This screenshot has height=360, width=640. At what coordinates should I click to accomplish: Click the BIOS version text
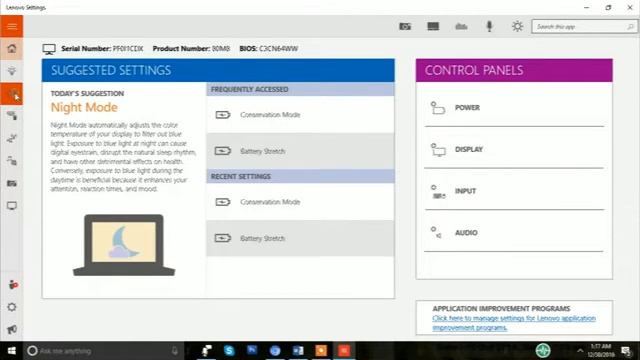coord(269,49)
